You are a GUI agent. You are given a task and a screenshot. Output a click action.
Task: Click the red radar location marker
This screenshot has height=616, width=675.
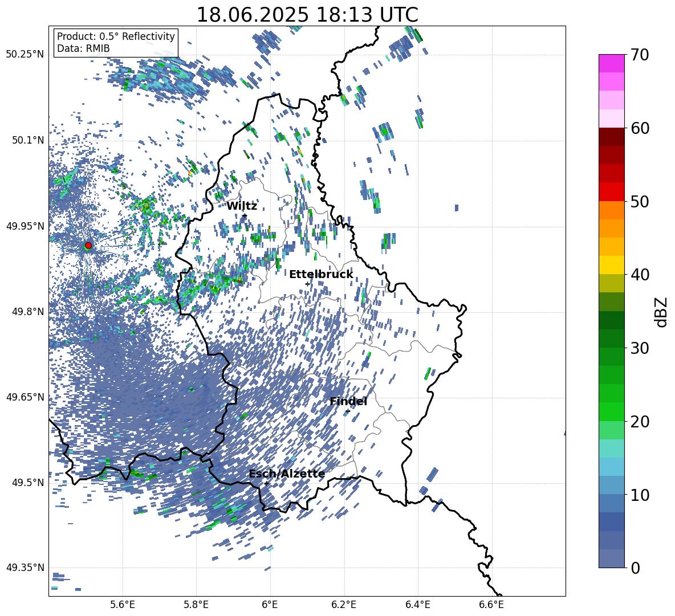(88, 246)
